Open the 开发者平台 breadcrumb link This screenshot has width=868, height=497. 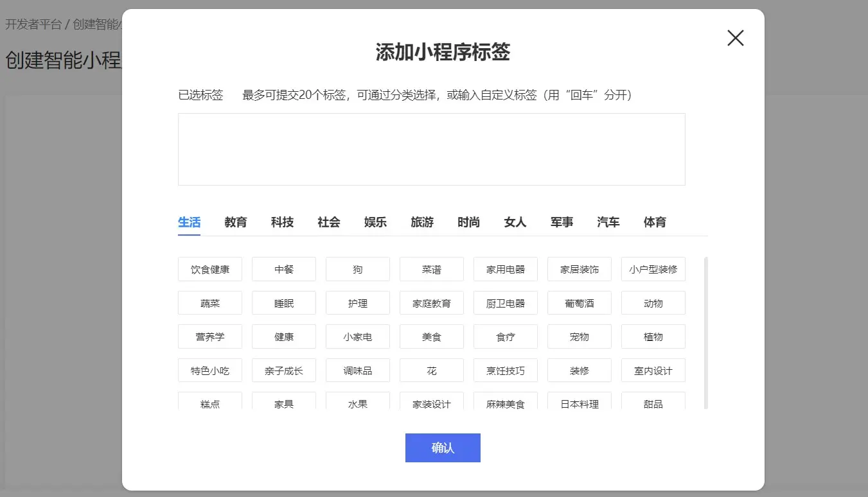(x=33, y=24)
